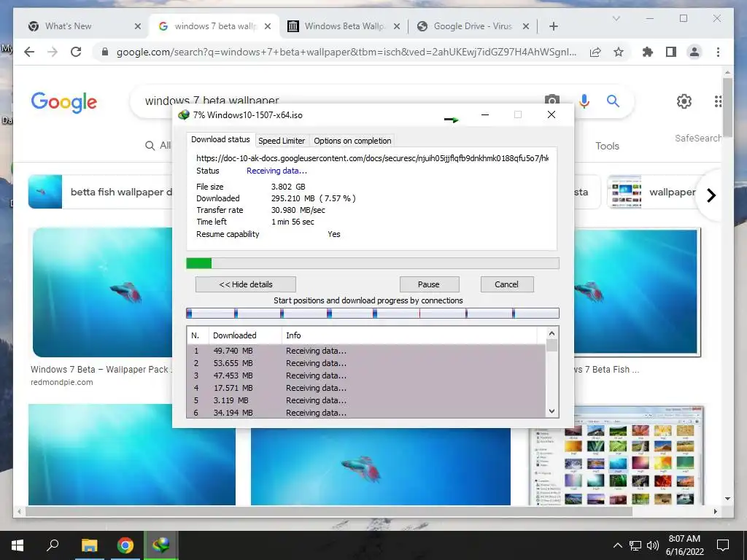The height and width of the screenshot is (560, 747).
Task: Open the Speed Limiter tab
Action: pyautogui.click(x=282, y=141)
